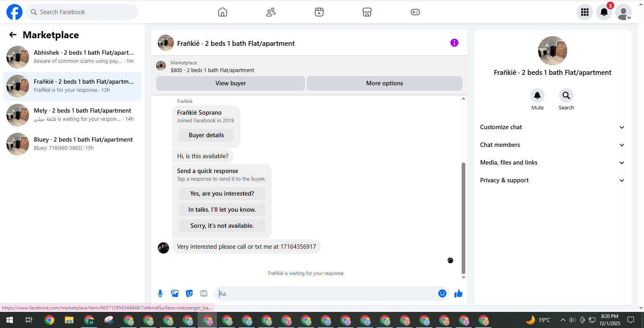Open the Bluey conversation
Viewport: 644px width, 328px height.
[x=72, y=144]
